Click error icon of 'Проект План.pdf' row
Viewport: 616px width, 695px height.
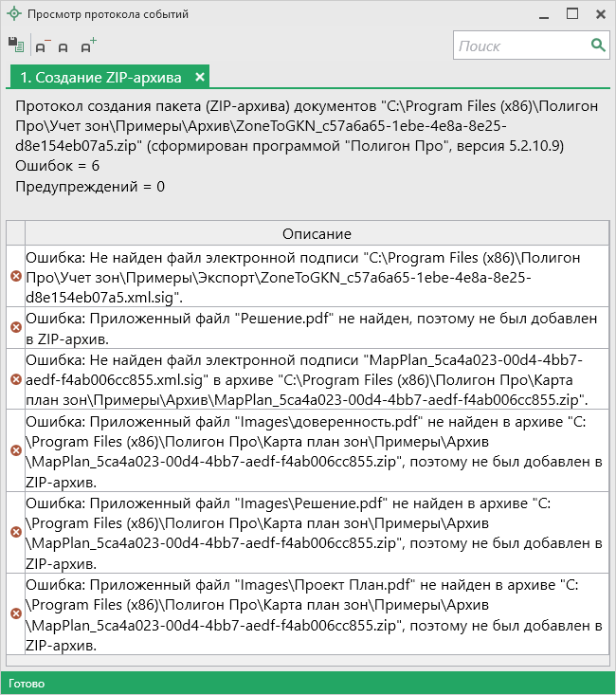point(15,613)
